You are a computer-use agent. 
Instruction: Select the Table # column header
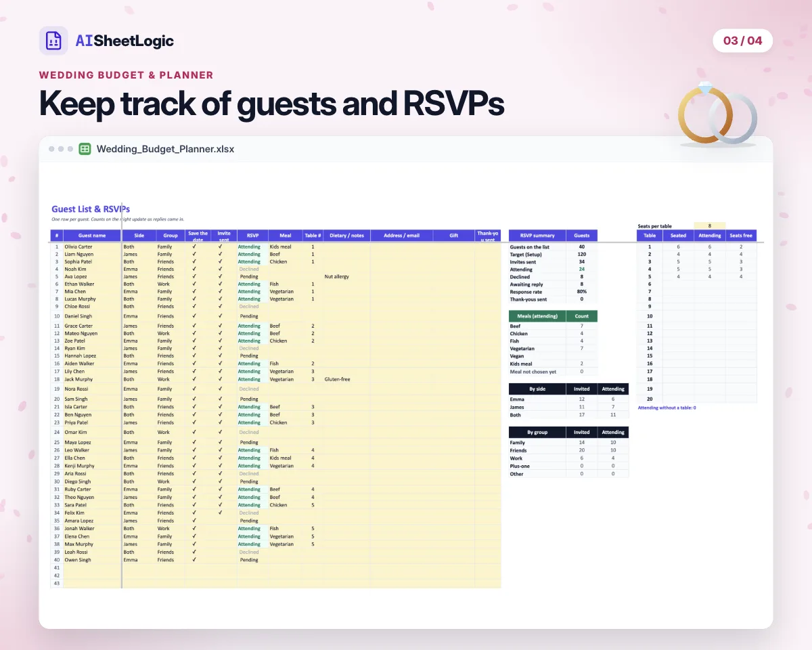click(313, 236)
